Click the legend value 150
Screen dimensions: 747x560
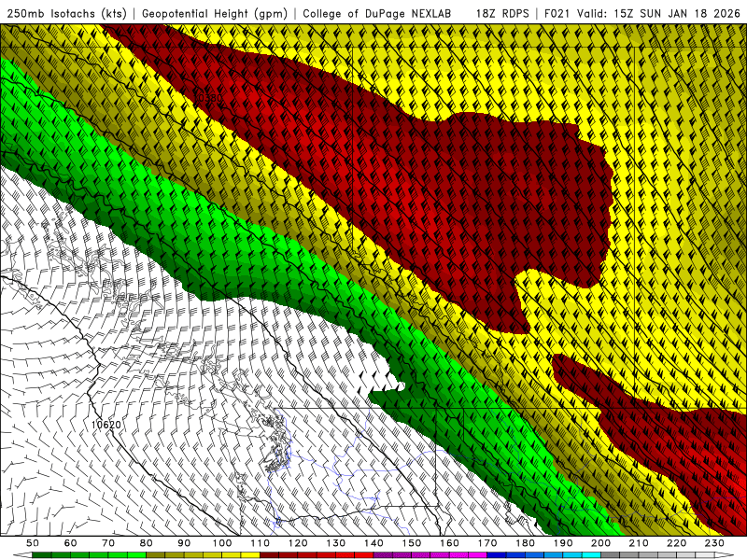(412, 543)
